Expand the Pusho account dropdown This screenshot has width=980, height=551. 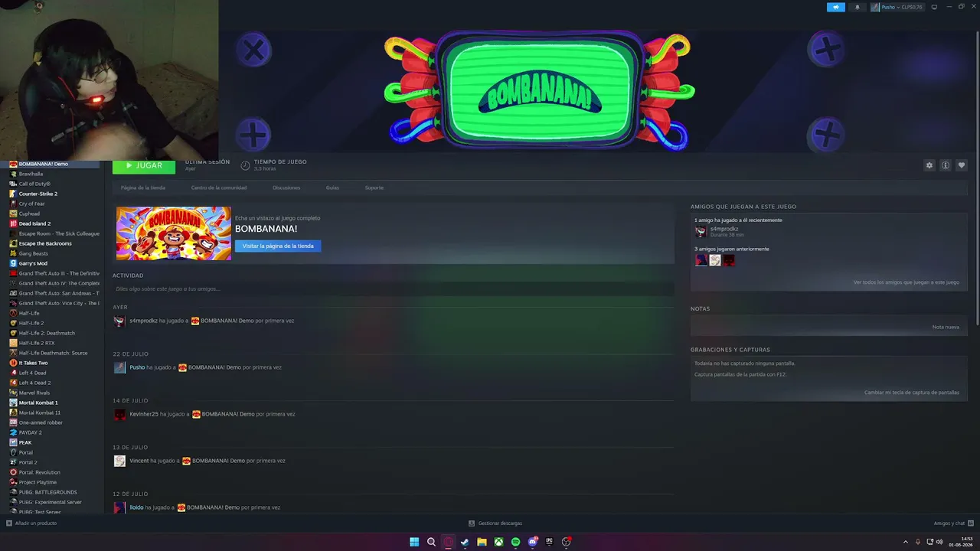coord(897,7)
